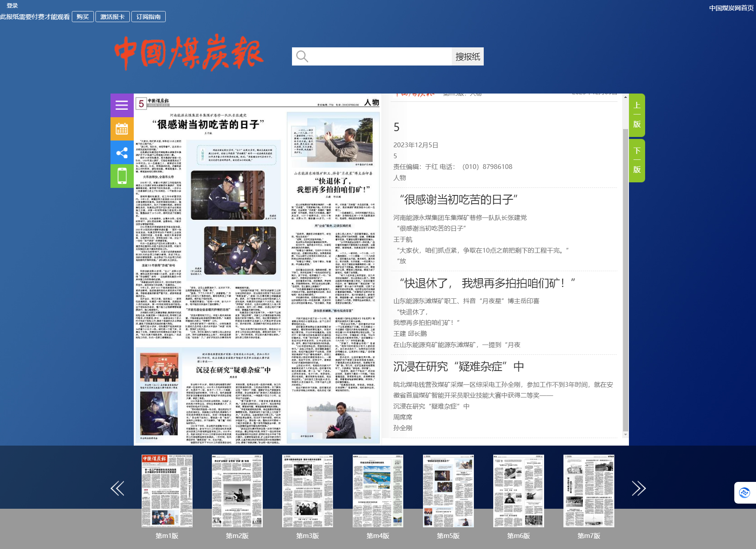Click the author line 王建 邱长鹏
The image size is (756, 549).
coord(410,334)
